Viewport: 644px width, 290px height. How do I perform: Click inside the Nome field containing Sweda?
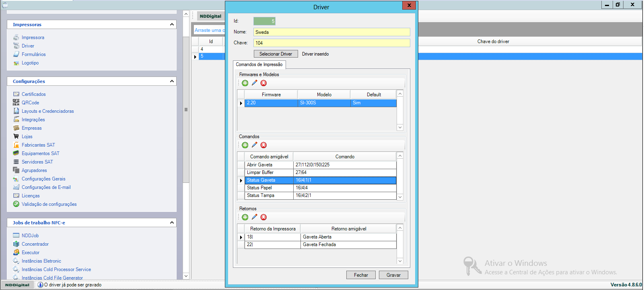coord(331,32)
